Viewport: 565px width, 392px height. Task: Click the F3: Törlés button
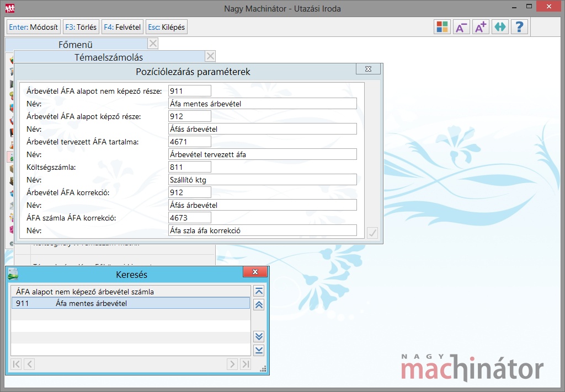81,27
